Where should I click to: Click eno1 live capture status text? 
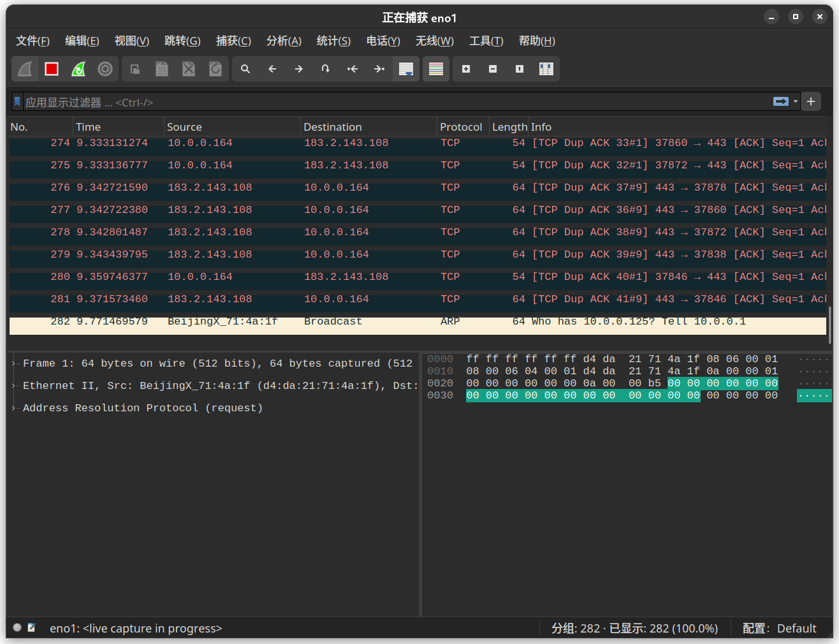pyautogui.click(x=136, y=629)
